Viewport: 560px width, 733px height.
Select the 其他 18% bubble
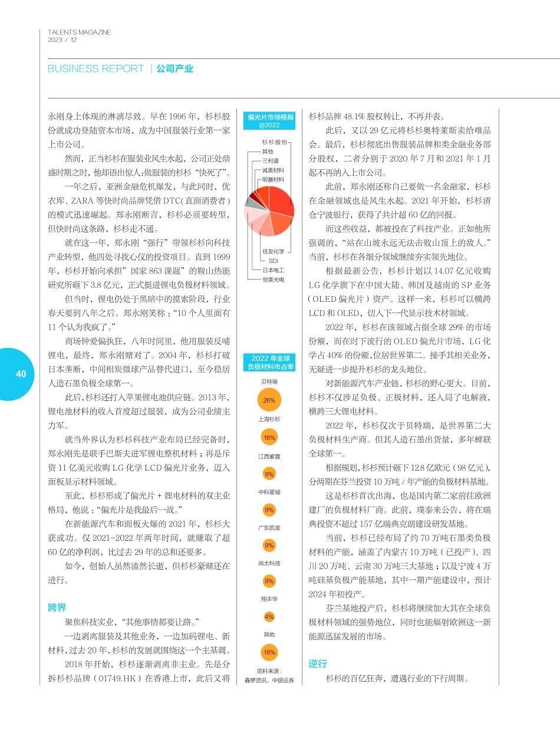[268, 652]
